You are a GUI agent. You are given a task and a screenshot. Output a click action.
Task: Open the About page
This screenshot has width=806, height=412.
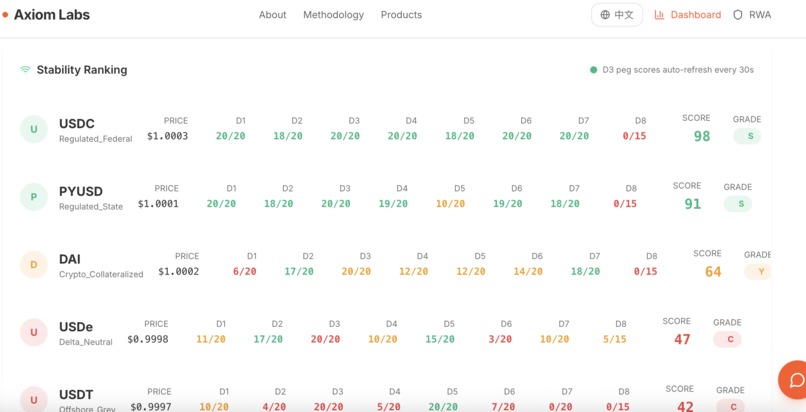[272, 15]
